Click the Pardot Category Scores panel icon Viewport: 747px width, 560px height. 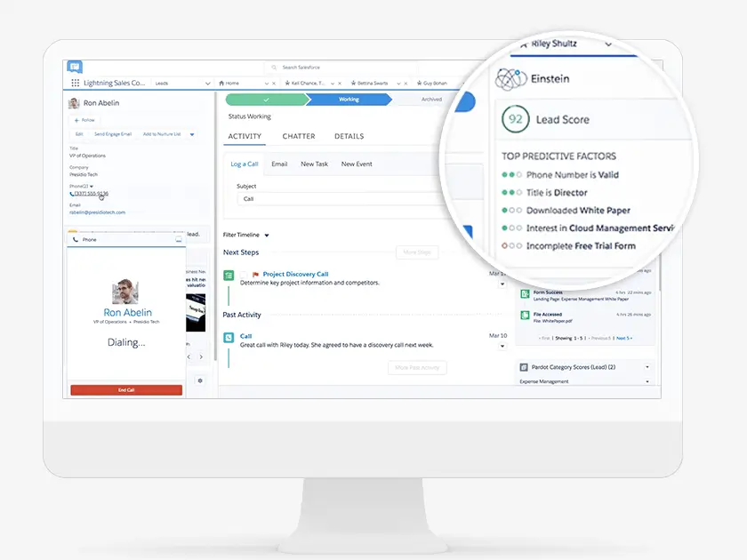click(524, 366)
